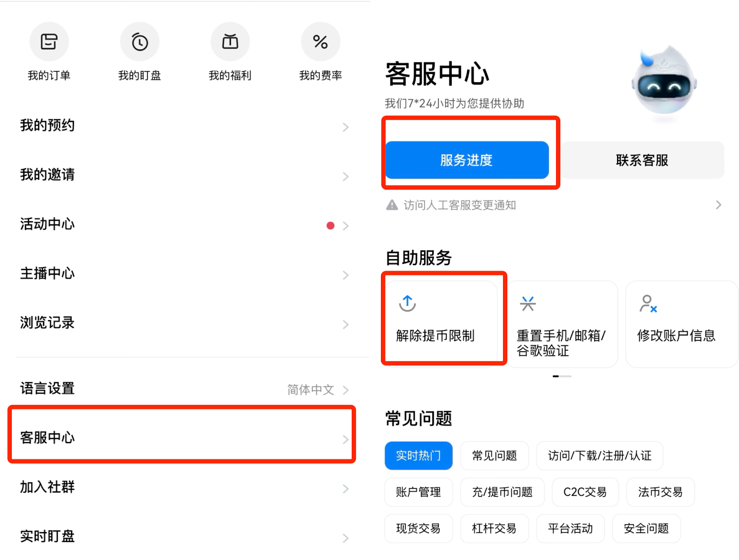Expand the My Reservations (我的预约) row
Screen dimensions: 739x560
tap(185, 126)
